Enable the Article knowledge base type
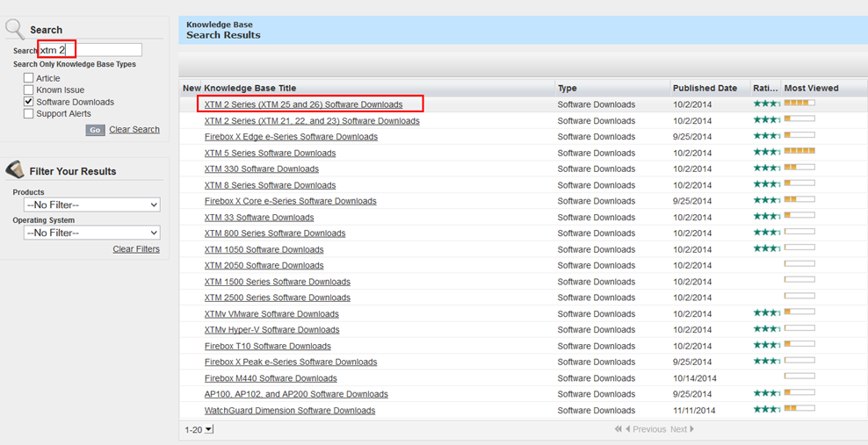 tap(29, 78)
